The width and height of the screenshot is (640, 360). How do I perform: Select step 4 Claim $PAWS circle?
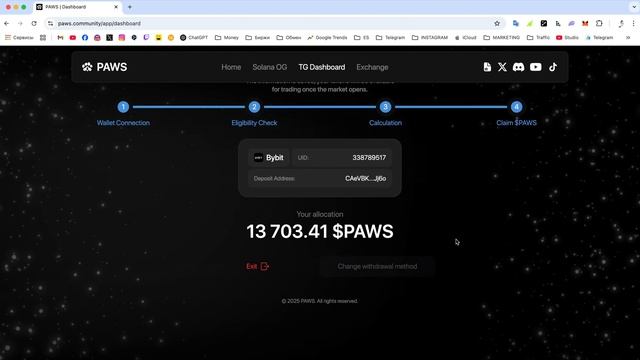[516, 107]
